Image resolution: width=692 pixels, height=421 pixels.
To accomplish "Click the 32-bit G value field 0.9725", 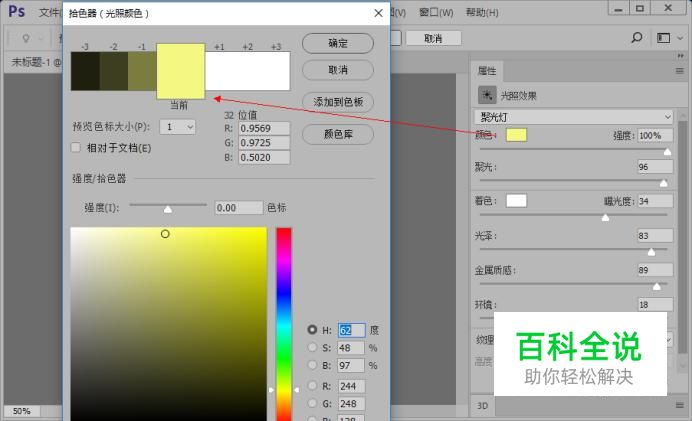I will point(264,143).
